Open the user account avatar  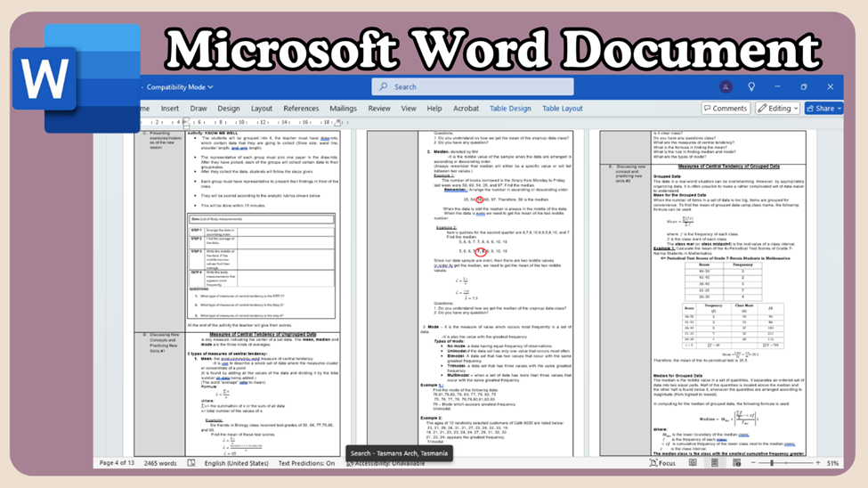726,87
